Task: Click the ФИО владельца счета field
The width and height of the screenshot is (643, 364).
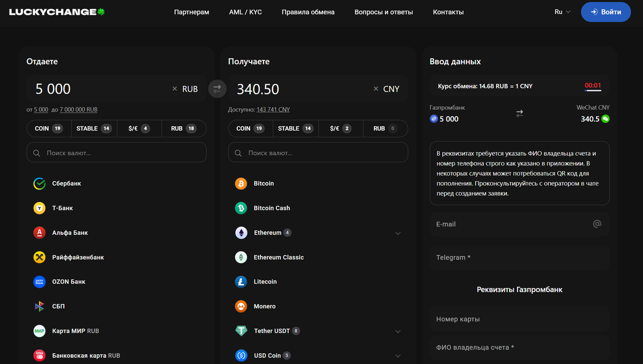Action: click(x=520, y=347)
